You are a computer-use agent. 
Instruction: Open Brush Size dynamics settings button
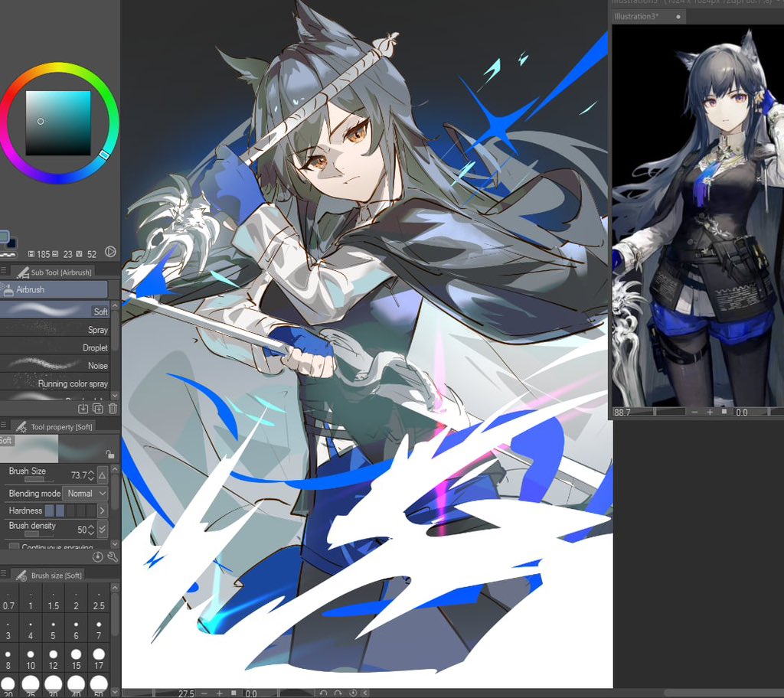[x=102, y=475]
